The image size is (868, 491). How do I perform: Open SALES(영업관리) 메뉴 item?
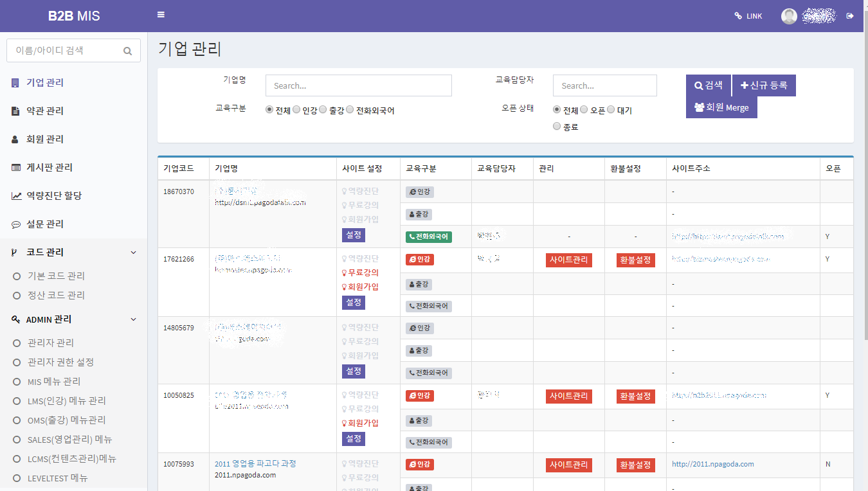click(x=69, y=440)
